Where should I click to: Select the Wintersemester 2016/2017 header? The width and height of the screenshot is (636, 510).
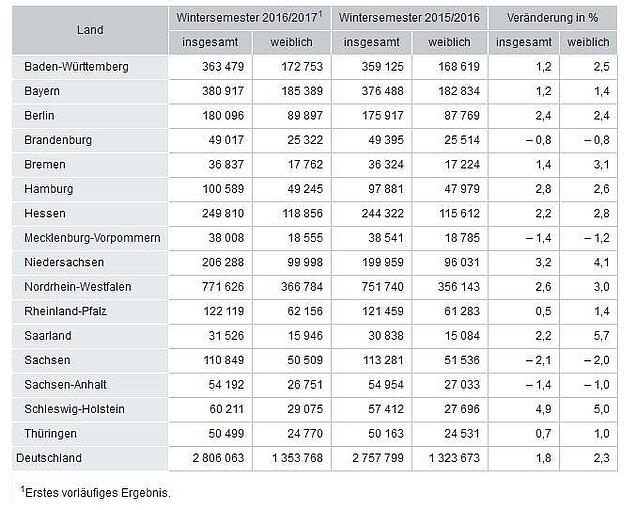tap(249, 17)
